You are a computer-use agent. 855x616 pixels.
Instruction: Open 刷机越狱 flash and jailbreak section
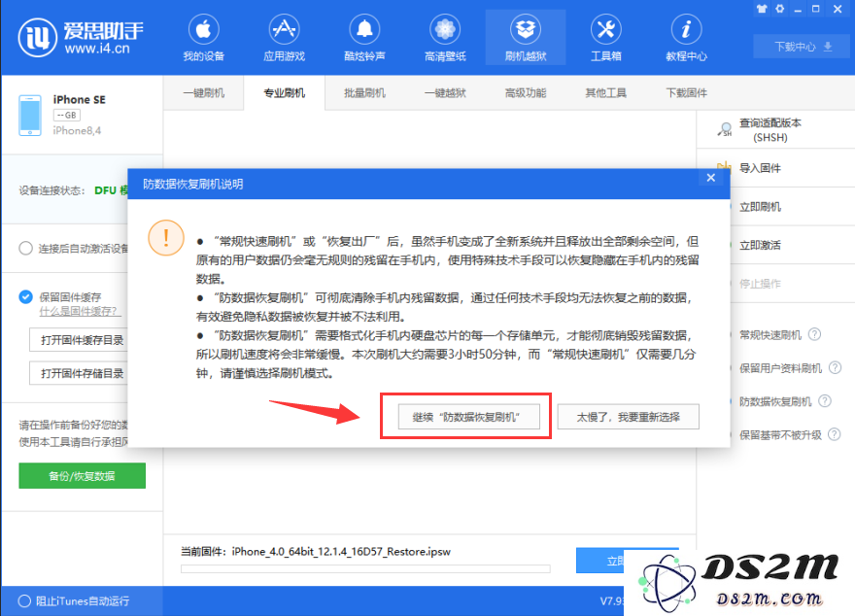(x=526, y=38)
